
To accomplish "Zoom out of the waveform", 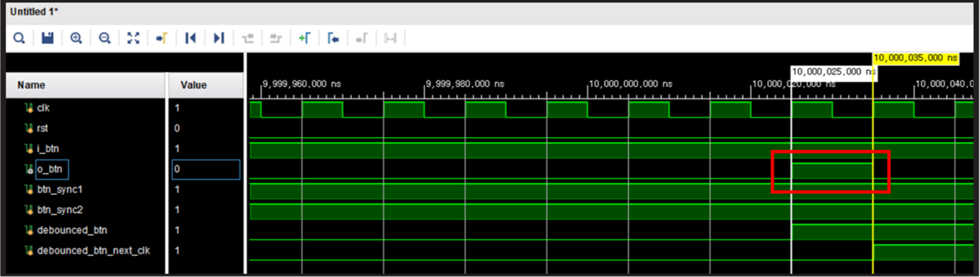I will [104, 38].
